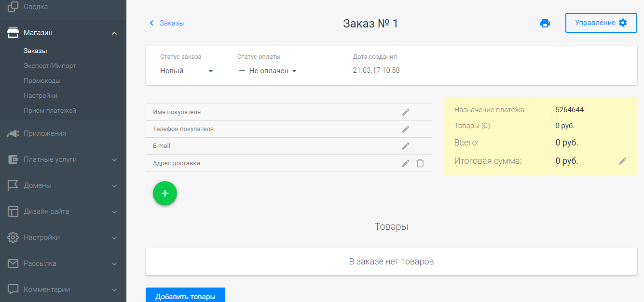Edit the buyer phone with pencil icon

(406, 129)
